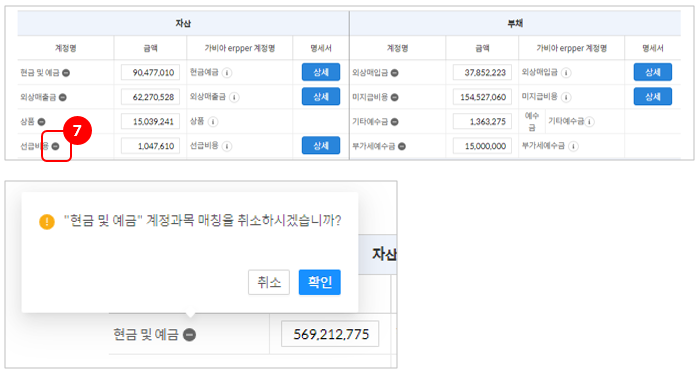Open 상세 statement for 현금 및 예금
Viewport: 700px width, 374px height.
(x=321, y=72)
